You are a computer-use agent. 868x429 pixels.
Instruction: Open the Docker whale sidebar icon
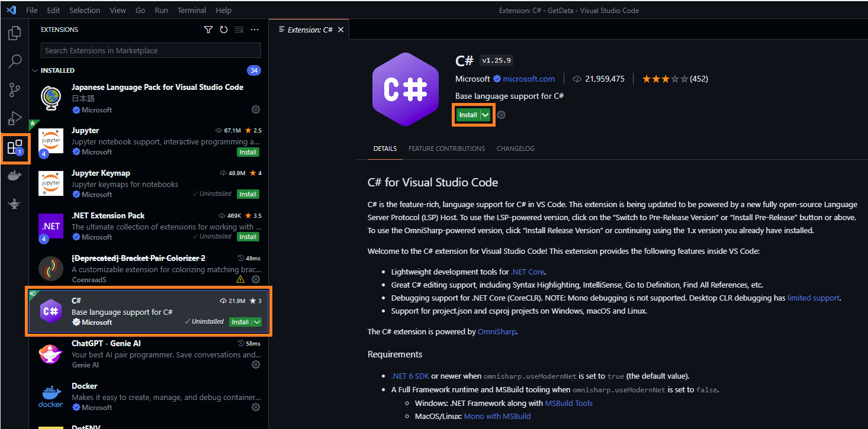[15, 175]
